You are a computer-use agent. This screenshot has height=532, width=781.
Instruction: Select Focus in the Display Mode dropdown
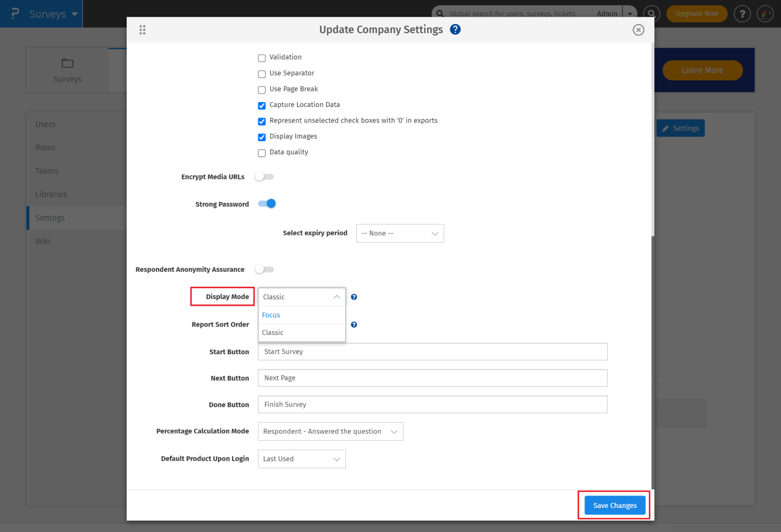coord(271,315)
